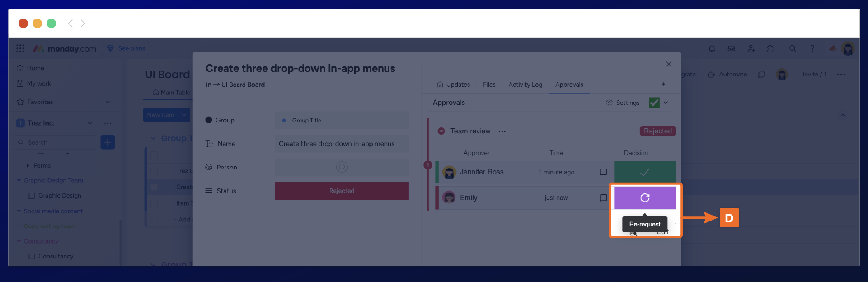
Task: Open Team review three-dots menu
Action: click(502, 132)
